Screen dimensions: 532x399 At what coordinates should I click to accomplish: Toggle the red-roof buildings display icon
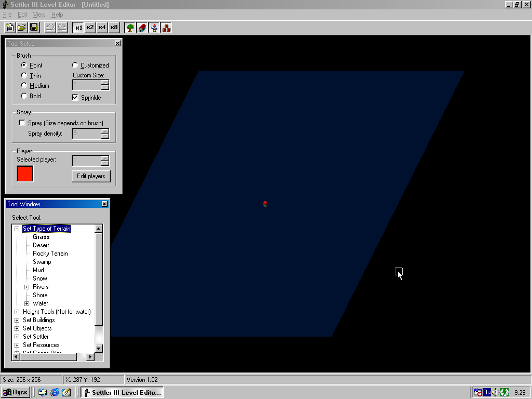pos(142,28)
